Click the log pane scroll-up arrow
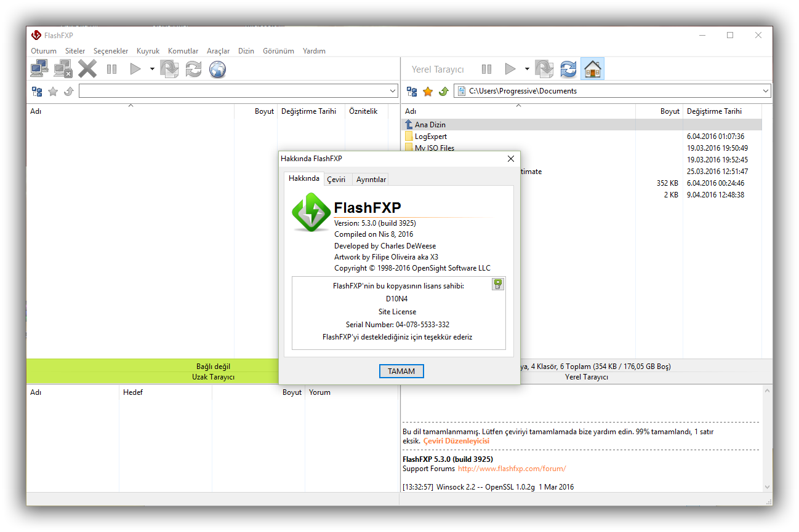Viewport: 799px width, 532px height. [x=767, y=391]
